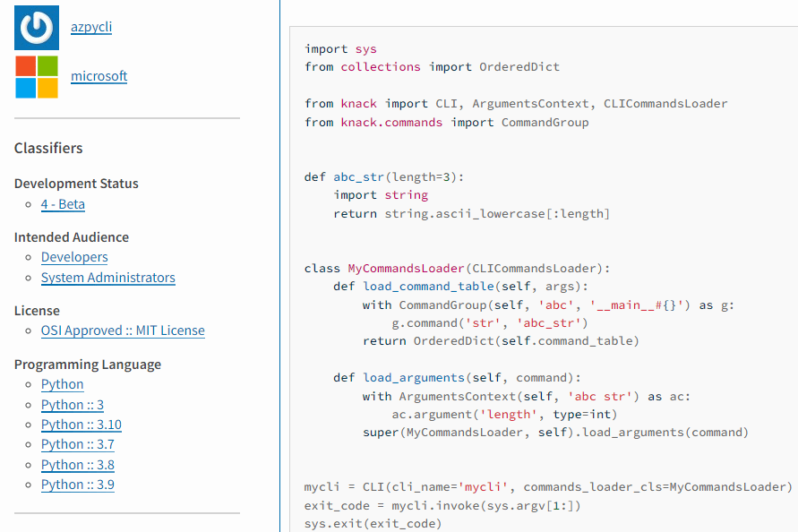Open the microsoft maintainer profile link
798x532 pixels.
point(99,76)
